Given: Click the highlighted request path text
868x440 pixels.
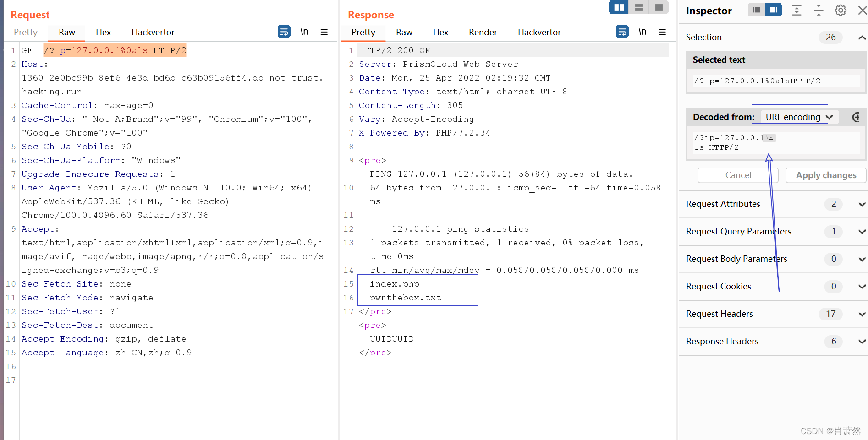Looking at the screenshot, I should pos(115,50).
